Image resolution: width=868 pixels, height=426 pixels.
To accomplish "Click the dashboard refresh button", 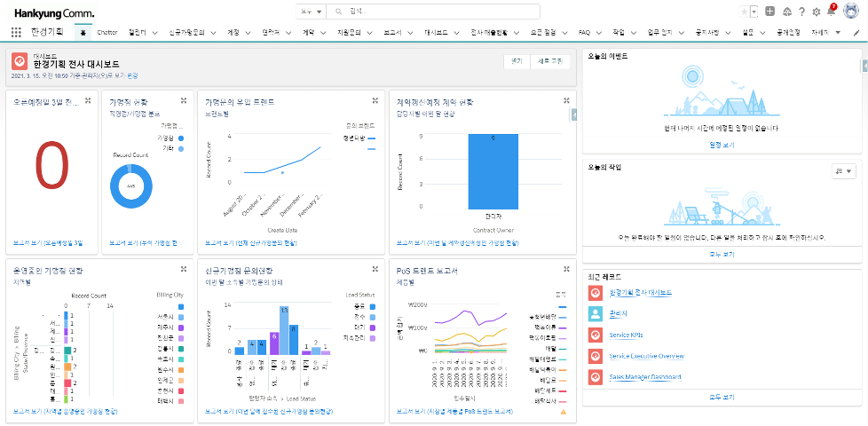I will (551, 61).
